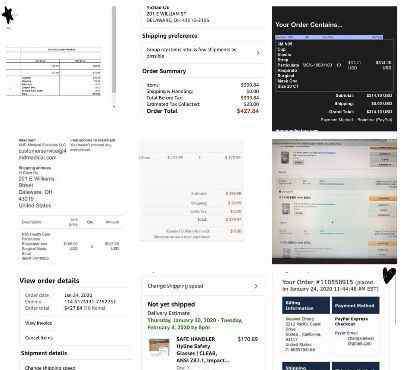Click the product image in the photographed screen

pyautogui.click(x=285, y=158)
